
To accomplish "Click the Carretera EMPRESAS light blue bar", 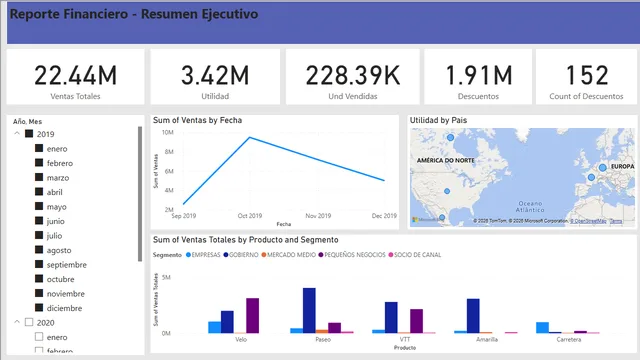I will 542,328.
